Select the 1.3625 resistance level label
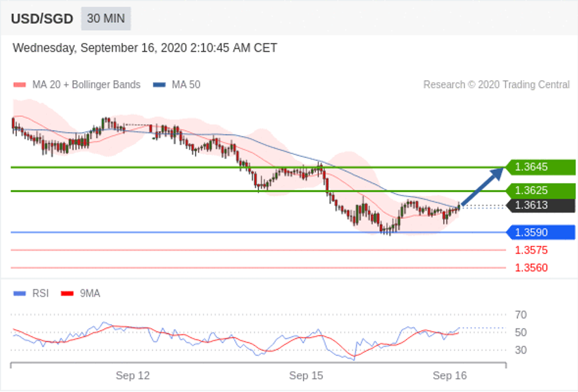 click(540, 191)
